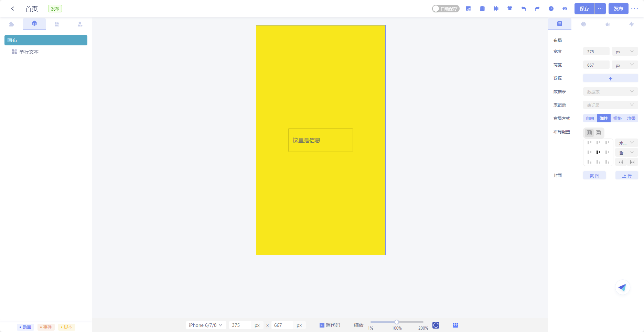The width and height of the screenshot is (644, 332).
Task: Switch to the layers tab in left panel
Action: [34, 24]
